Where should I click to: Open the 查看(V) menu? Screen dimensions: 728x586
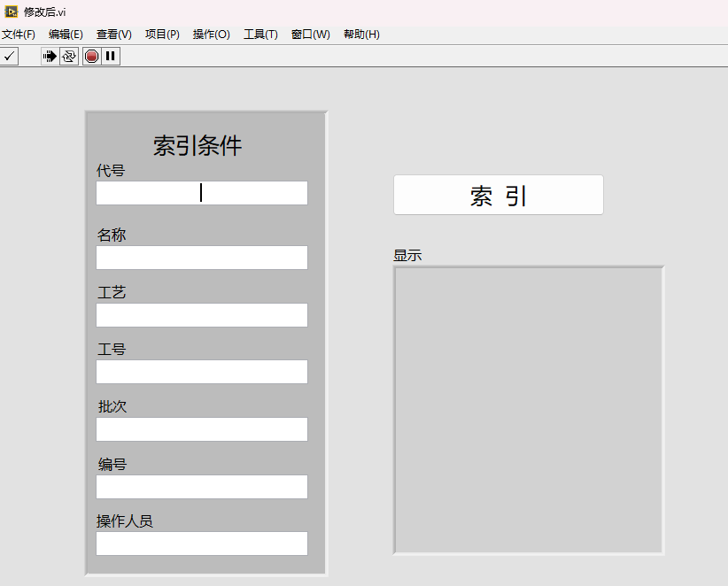(x=112, y=34)
